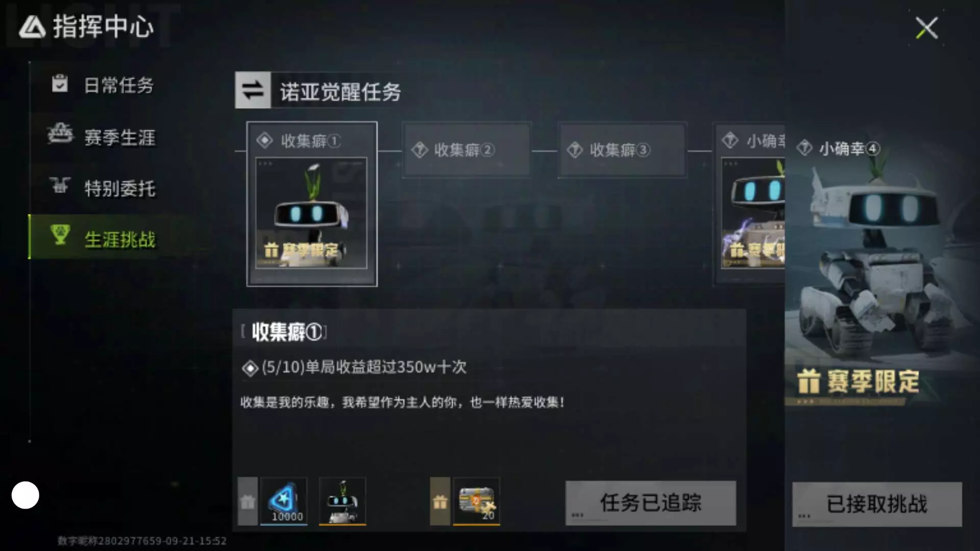Screen dimensions: 980x551
Task: Click the robot skin reward icon
Action: (342, 501)
